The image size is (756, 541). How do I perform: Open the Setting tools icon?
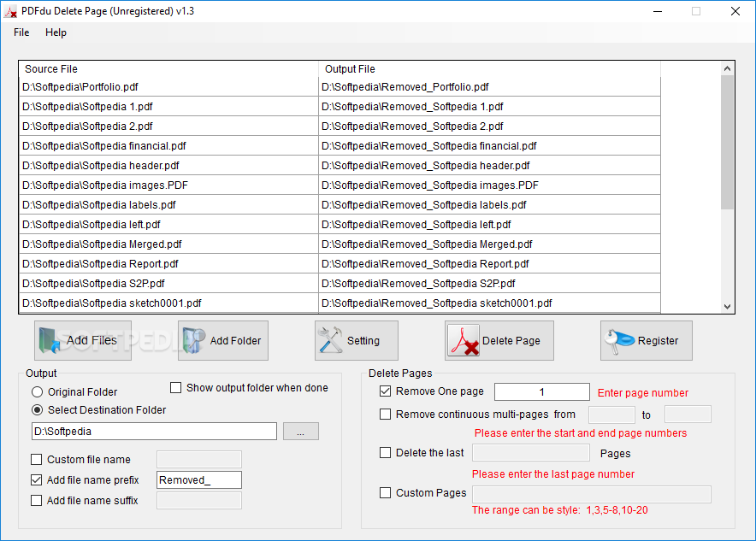(330, 340)
